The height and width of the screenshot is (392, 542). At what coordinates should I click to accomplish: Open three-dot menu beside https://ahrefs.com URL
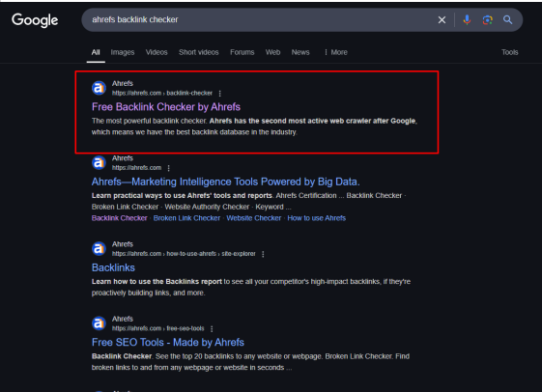(169, 168)
